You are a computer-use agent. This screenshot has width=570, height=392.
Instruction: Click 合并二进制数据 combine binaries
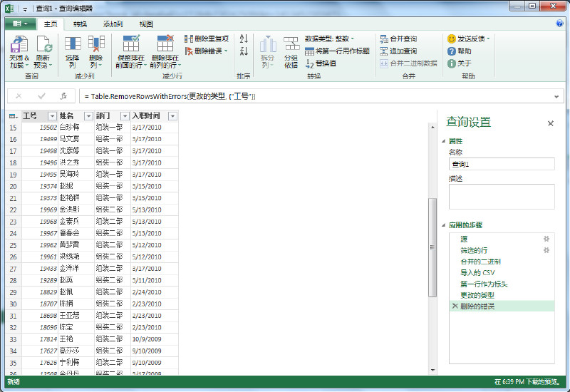click(408, 63)
